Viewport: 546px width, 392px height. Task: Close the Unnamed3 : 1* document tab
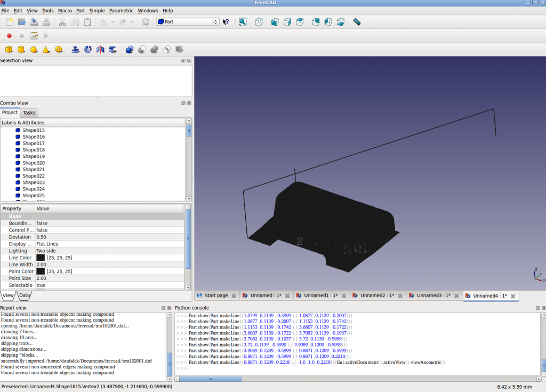[456, 295]
